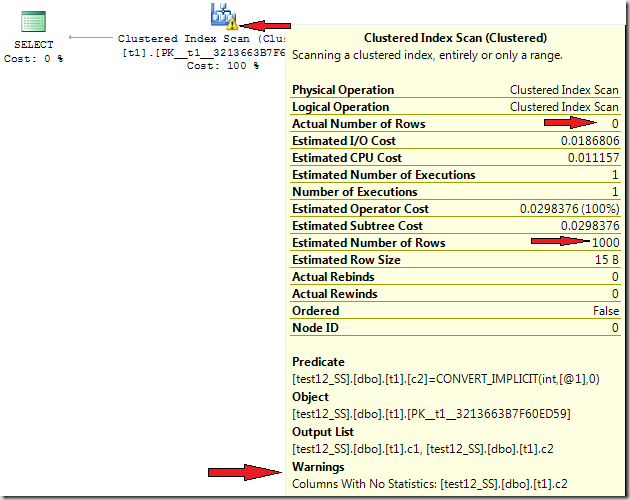Select the Estimated Row Size row

point(455,260)
